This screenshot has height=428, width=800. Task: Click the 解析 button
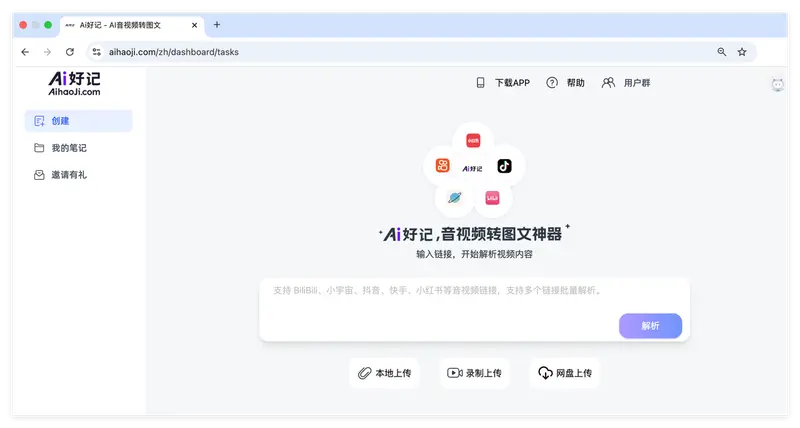[651, 325]
